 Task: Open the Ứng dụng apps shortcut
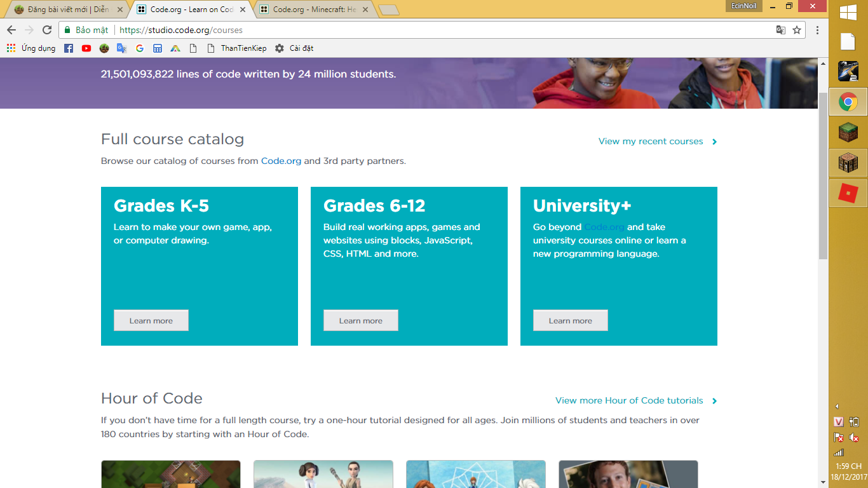point(31,48)
